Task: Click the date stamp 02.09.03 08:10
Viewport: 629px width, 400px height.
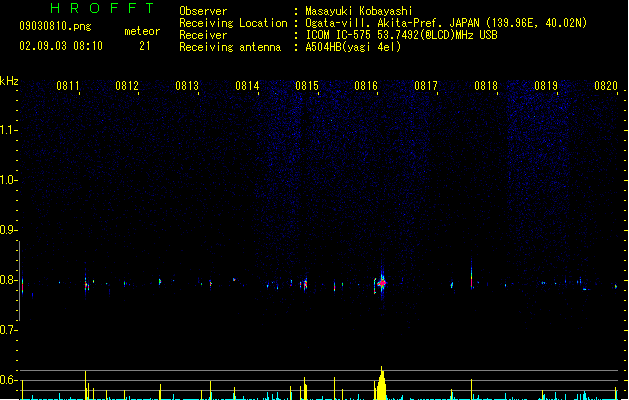Action: (x=61, y=46)
